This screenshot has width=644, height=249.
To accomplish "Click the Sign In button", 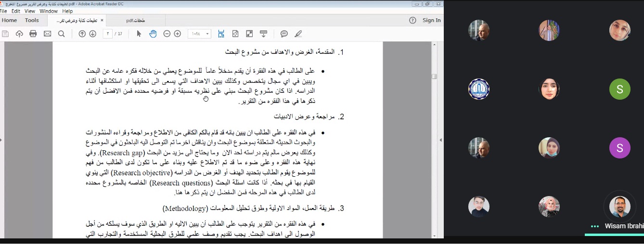I will [x=431, y=20].
